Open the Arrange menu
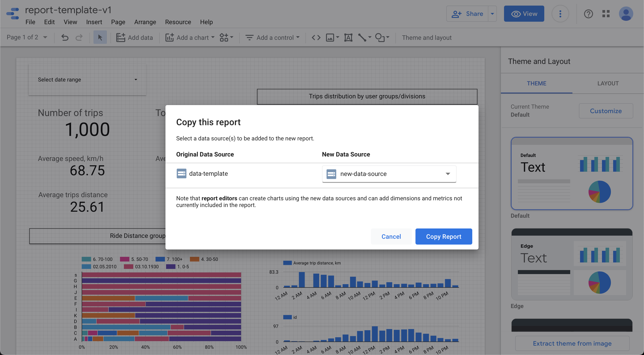The image size is (644, 355). point(145,22)
